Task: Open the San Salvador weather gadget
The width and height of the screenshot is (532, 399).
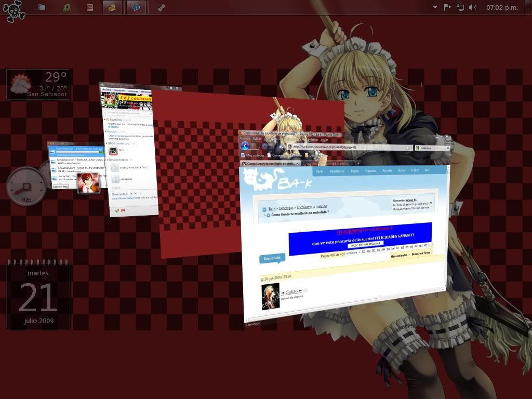Action: coord(38,85)
